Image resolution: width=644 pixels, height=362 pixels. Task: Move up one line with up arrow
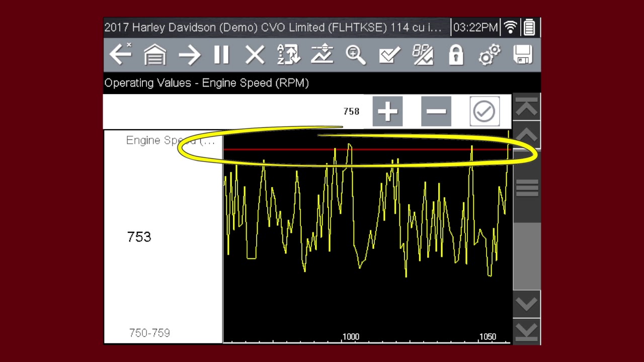[527, 135]
